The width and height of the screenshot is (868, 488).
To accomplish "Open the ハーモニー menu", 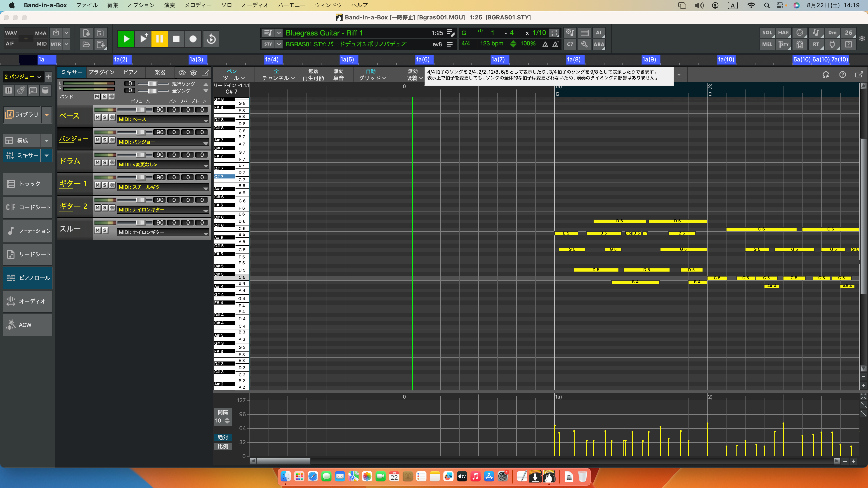I will [291, 5].
